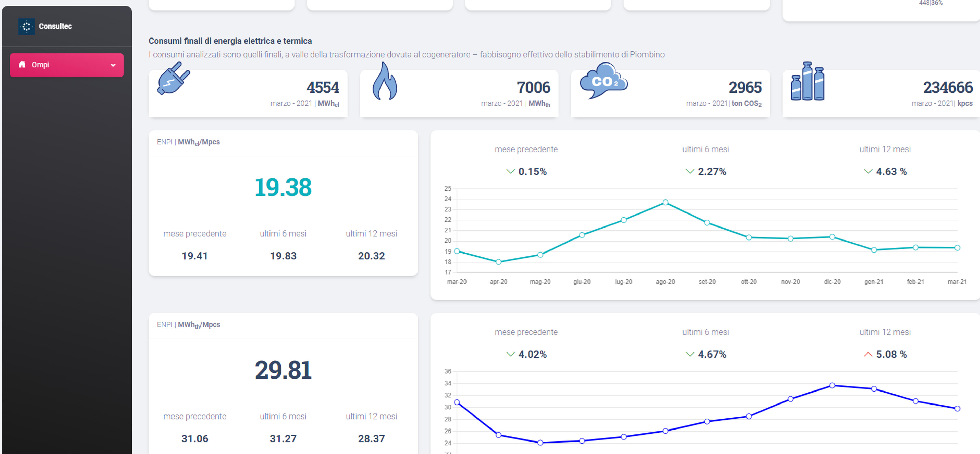Open the 234666 kpcs production card
Image resolution: width=980 pixels, height=454 pixels.
881,94
